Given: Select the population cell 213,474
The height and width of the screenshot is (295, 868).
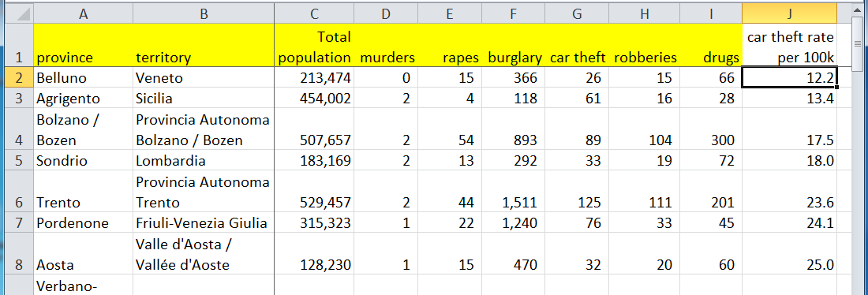Looking at the screenshot, I should click(314, 78).
